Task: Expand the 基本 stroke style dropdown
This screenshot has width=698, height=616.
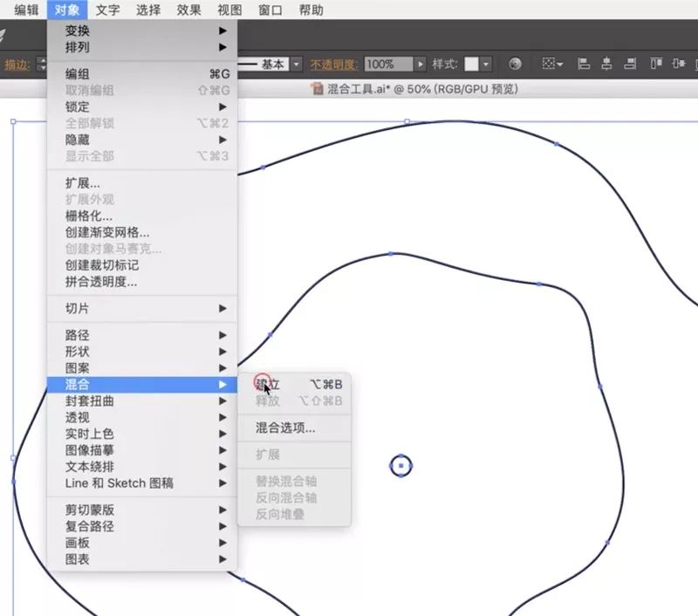Action: (x=297, y=65)
